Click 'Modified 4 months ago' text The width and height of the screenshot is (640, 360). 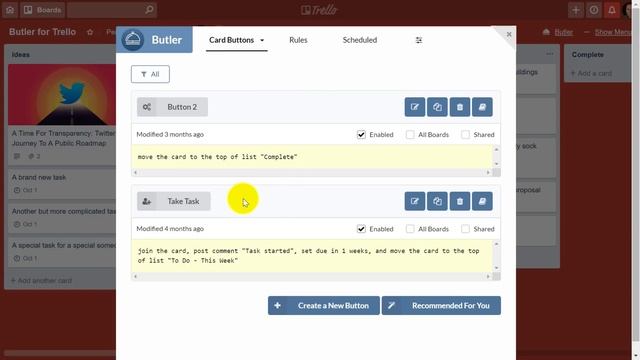click(x=170, y=229)
